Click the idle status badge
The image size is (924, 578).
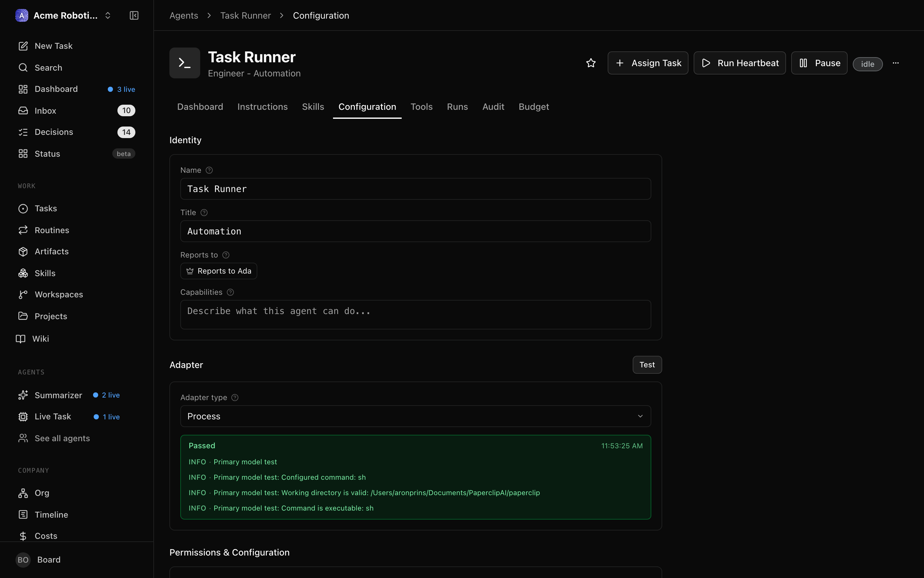[x=868, y=64]
